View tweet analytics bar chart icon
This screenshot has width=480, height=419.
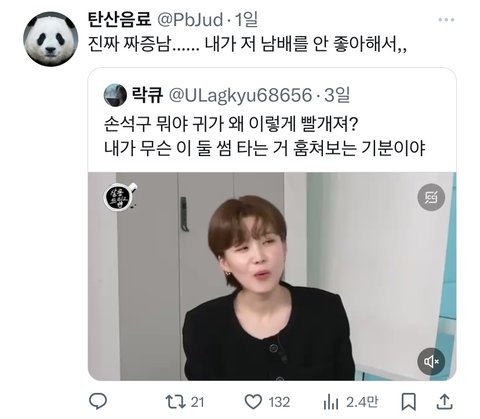[331, 402]
